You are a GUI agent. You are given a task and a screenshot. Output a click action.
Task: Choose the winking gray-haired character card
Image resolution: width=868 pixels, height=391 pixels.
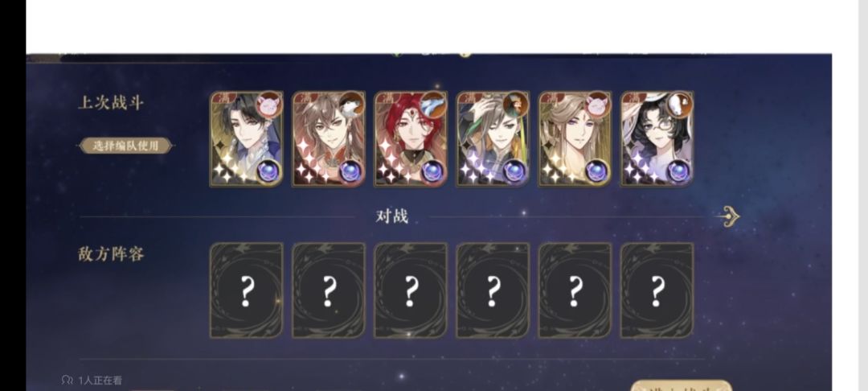tap(493, 139)
